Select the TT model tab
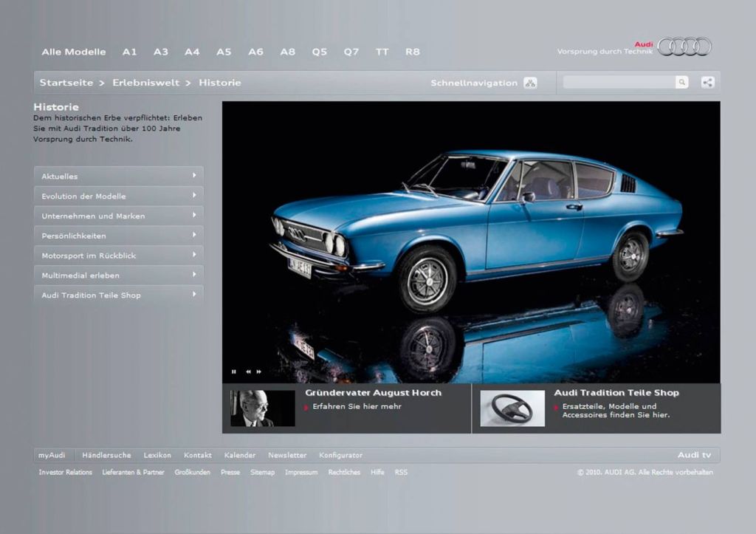The height and width of the screenshot is (534, 756). [382, 52]
